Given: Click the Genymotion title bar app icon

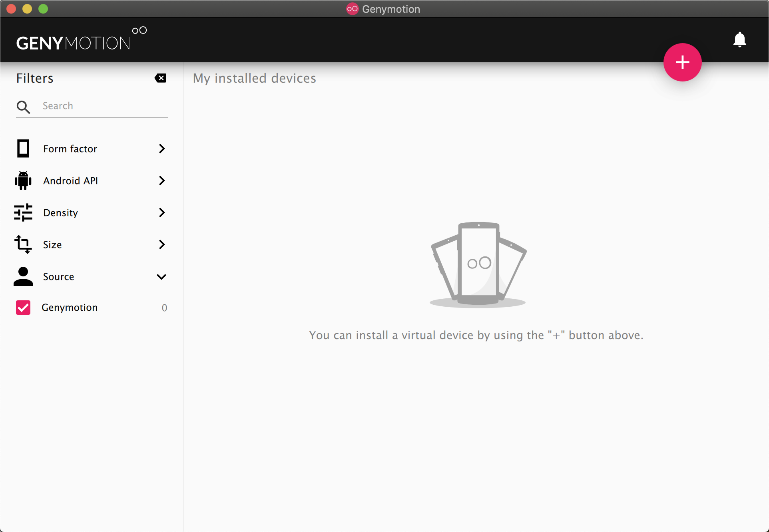Looking at the screenshot, I should 352,9.
